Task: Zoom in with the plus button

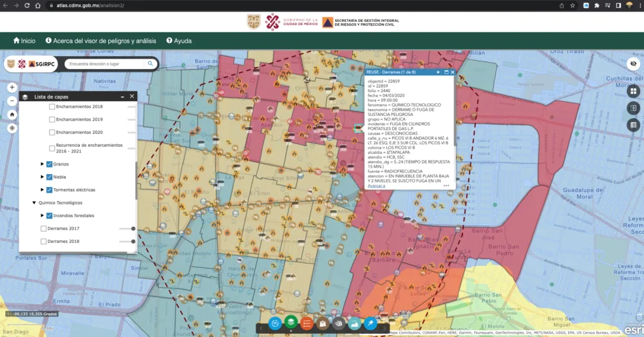Action: 12,88
